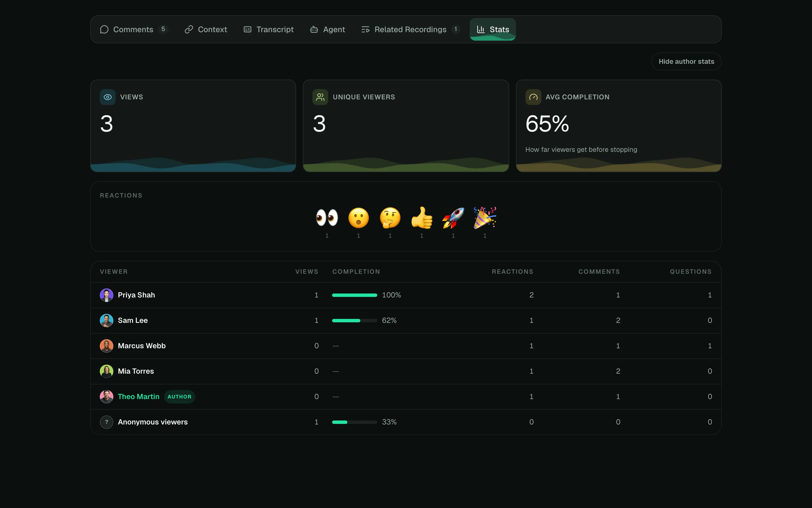Viewport: 812px width, 508px height.
Task: Click Priya Shah's 100% completion bar
Action: (x=355, y=295)
